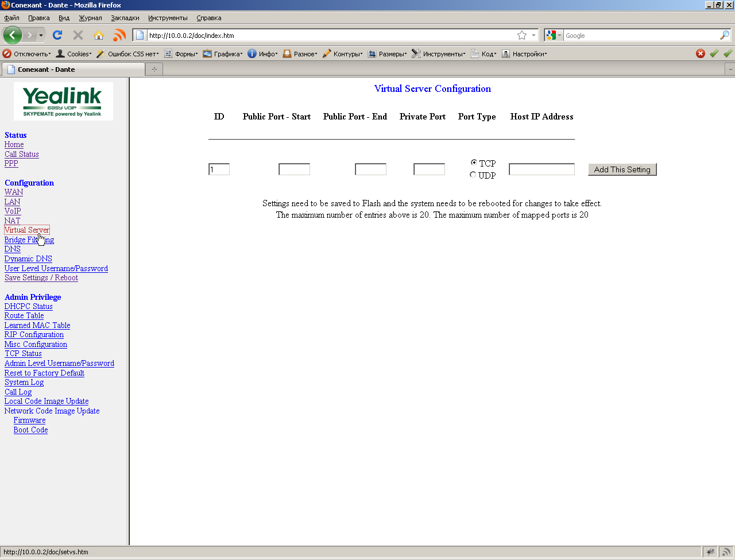Open the Route Table link
The height and width of the screenshot is (560, 735).
24,315
